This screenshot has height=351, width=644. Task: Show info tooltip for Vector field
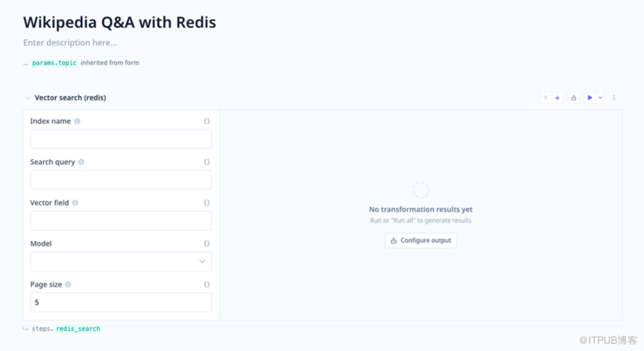click(x=75, y=203)
